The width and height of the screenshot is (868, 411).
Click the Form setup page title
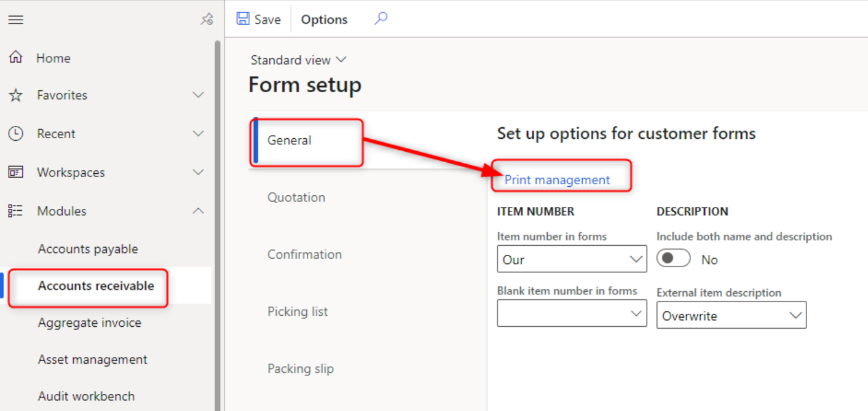click(305, 85)
